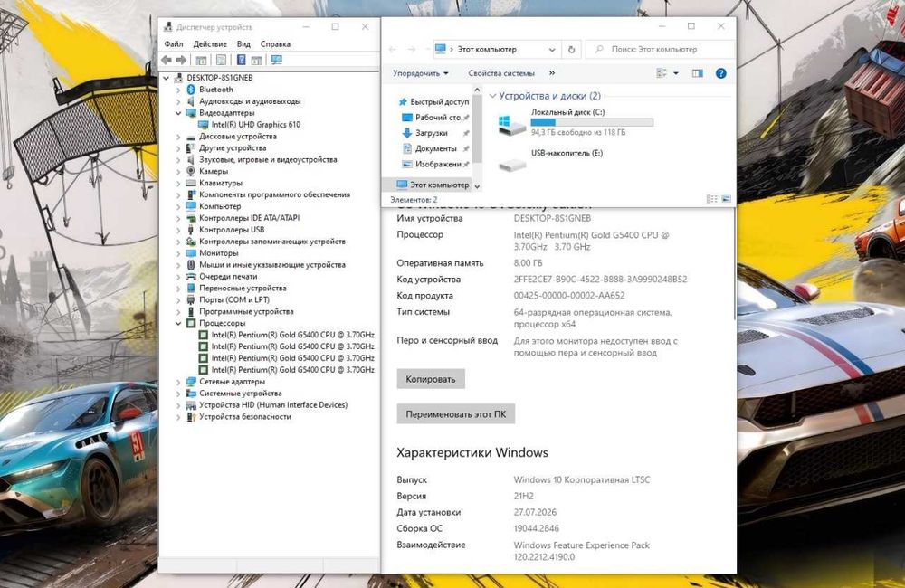This screenshot has height=588, width=905.
Task: Expand Порты (COM и LPT) category
Action: pos(178,300)
